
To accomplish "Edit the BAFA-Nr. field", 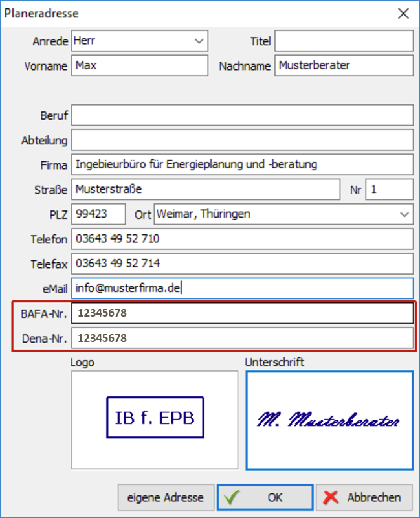I will point(242,313).
